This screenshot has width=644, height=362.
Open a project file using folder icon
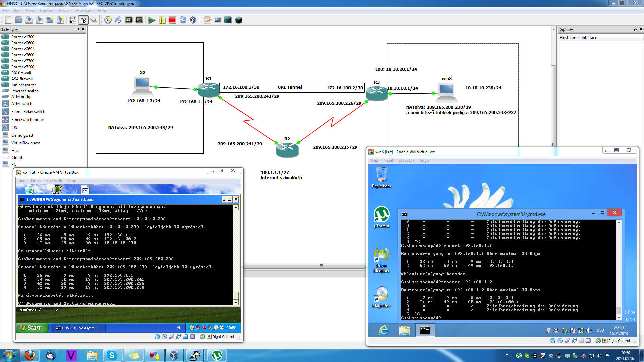(x=19, y=20)
